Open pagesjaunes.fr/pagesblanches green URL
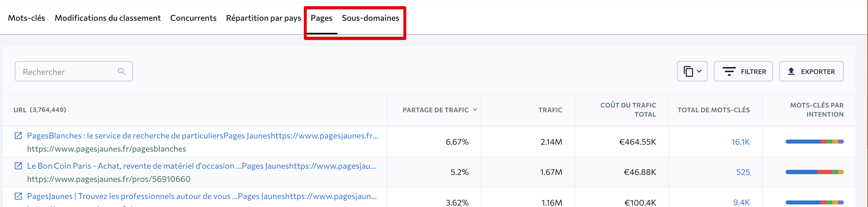The image size is (868, 207). [x=106, y=149]
